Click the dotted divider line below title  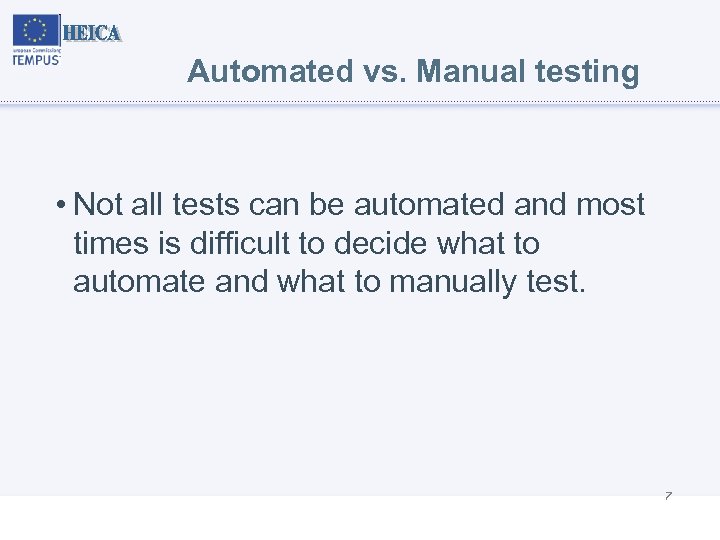[x=360, y=103]
